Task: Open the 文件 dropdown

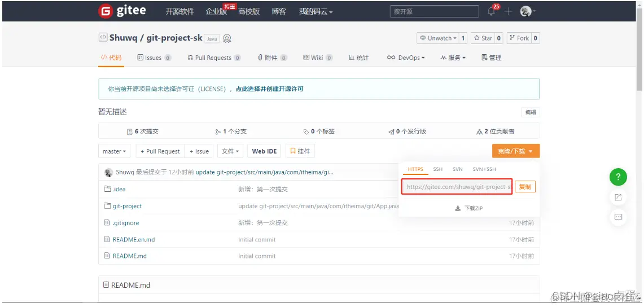Action: 230,151
